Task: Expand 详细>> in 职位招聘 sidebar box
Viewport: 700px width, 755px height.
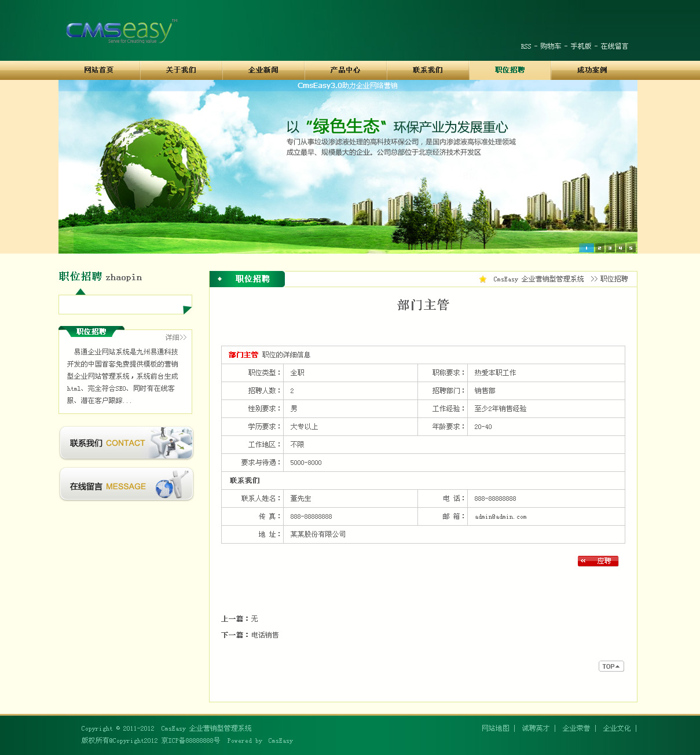Action: (x=175, y=338)
